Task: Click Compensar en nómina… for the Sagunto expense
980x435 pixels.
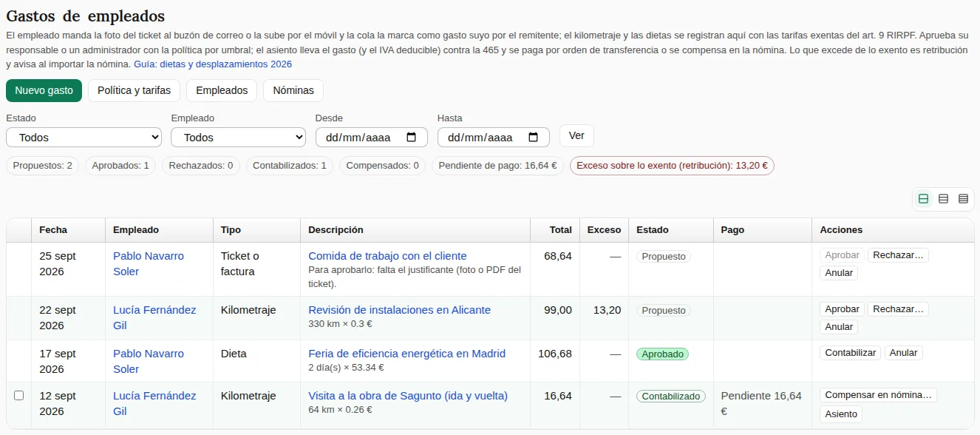Action: (878, 395)
